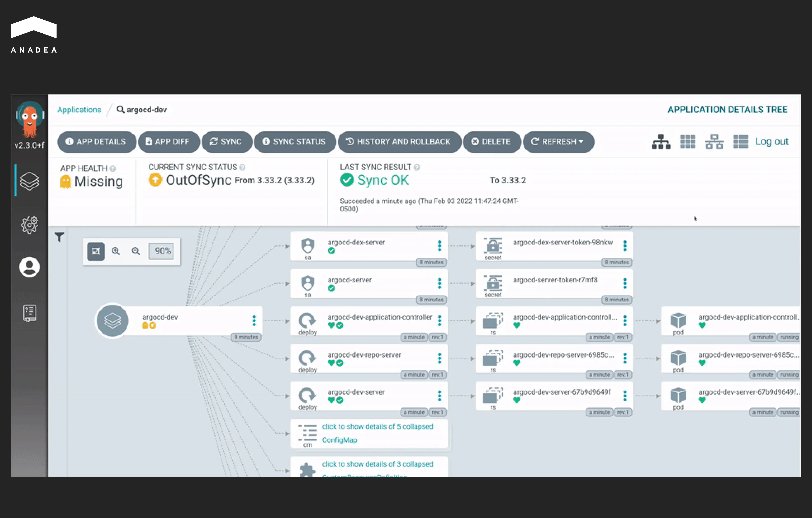The width and height of the screenshot is (812, 518).
Task: Click the argocd-dex-server service account icon
Action: click(307, 245)
